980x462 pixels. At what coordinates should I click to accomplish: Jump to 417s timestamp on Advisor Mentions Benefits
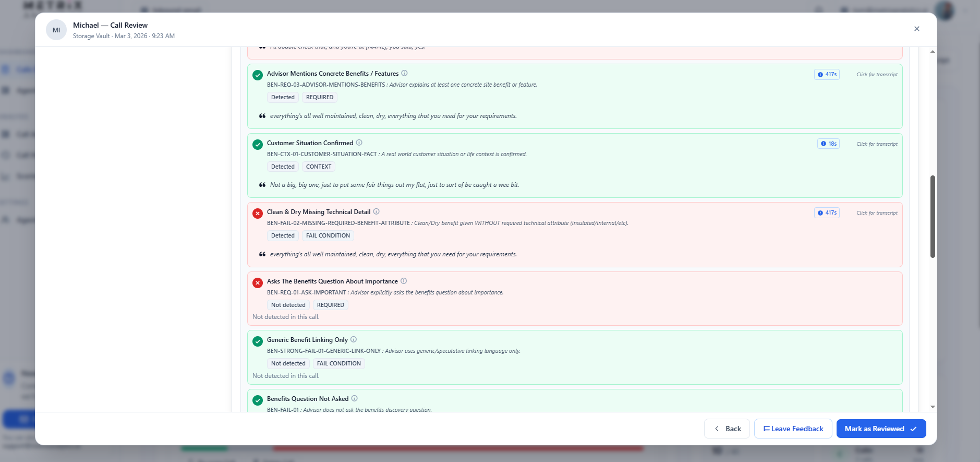[827, 75]
